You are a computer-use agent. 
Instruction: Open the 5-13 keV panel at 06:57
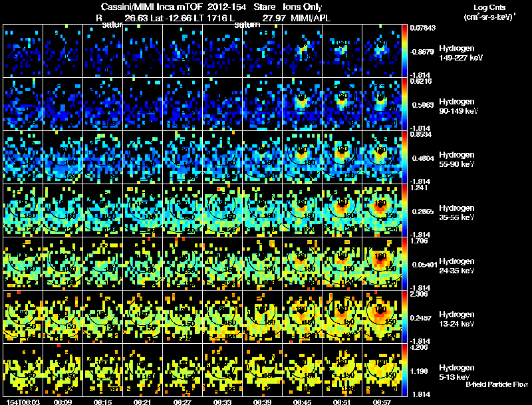(x=382, y=370)
